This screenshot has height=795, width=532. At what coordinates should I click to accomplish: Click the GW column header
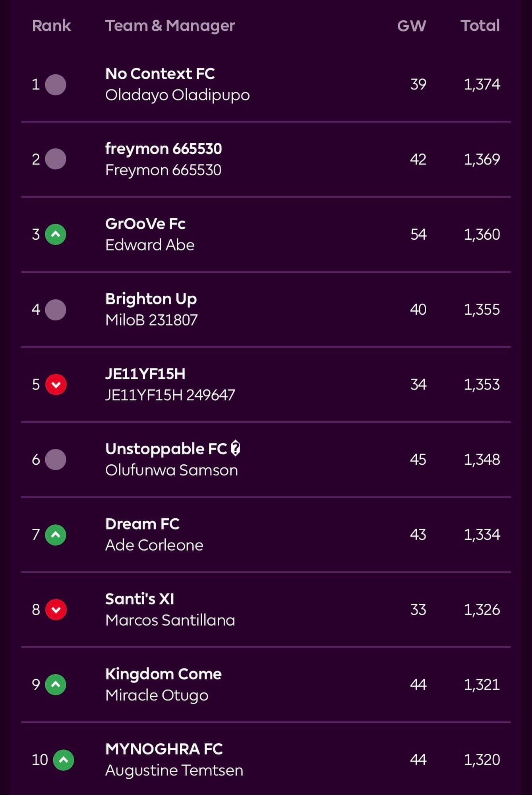[411, 26]
